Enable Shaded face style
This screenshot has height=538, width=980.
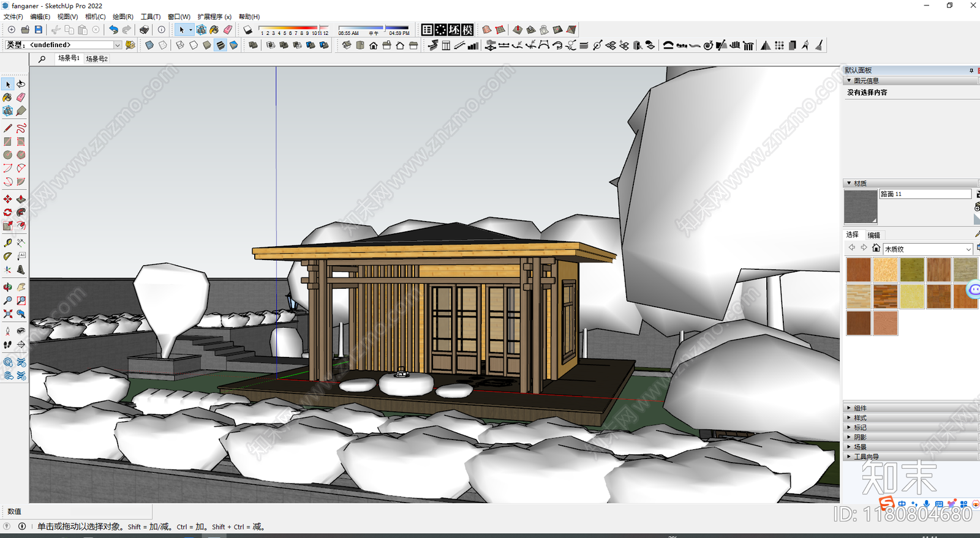tap(207, 45)
